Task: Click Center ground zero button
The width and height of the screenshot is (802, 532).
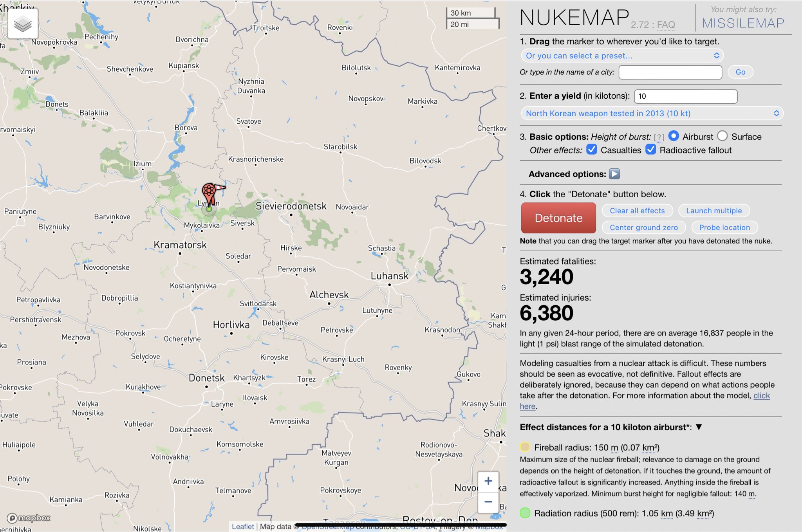Action: [643, 227]
